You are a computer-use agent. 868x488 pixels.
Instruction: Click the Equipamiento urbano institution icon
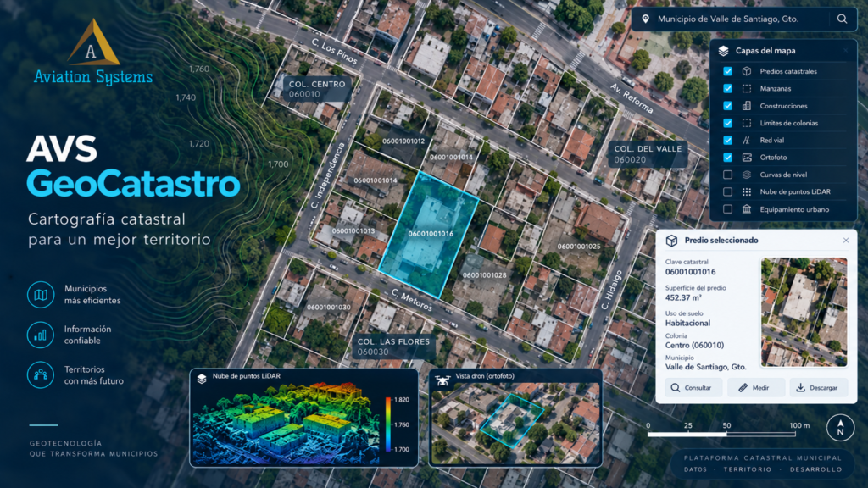[x=747, y=209]
